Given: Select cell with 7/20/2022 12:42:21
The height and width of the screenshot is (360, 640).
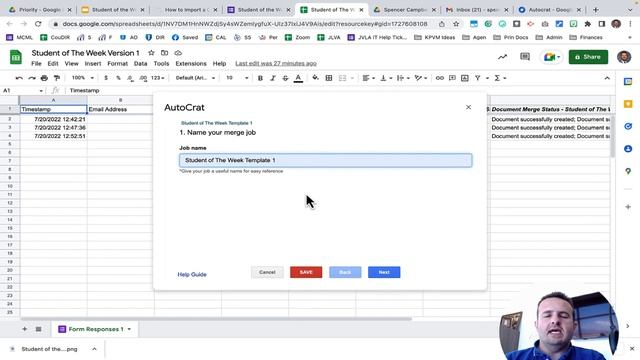Looking at the screenshot, I should click(x=53, y=119).
